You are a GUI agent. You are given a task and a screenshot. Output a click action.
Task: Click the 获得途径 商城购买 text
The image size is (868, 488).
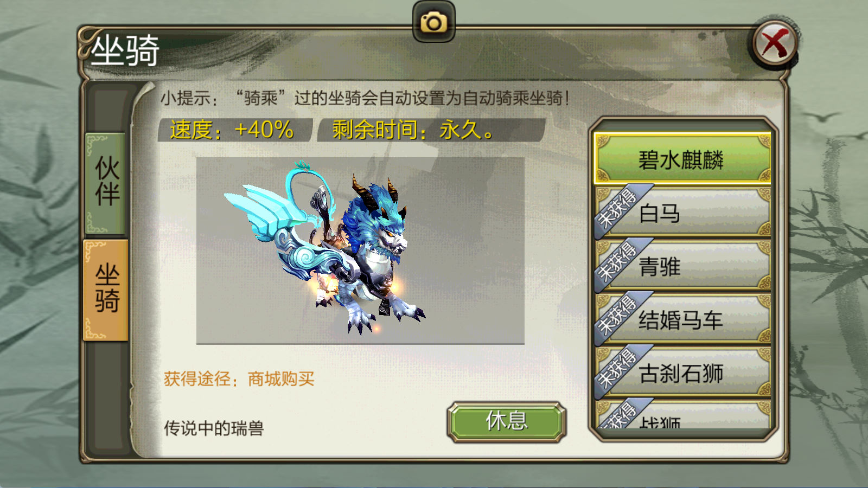(x=239, y=378)
